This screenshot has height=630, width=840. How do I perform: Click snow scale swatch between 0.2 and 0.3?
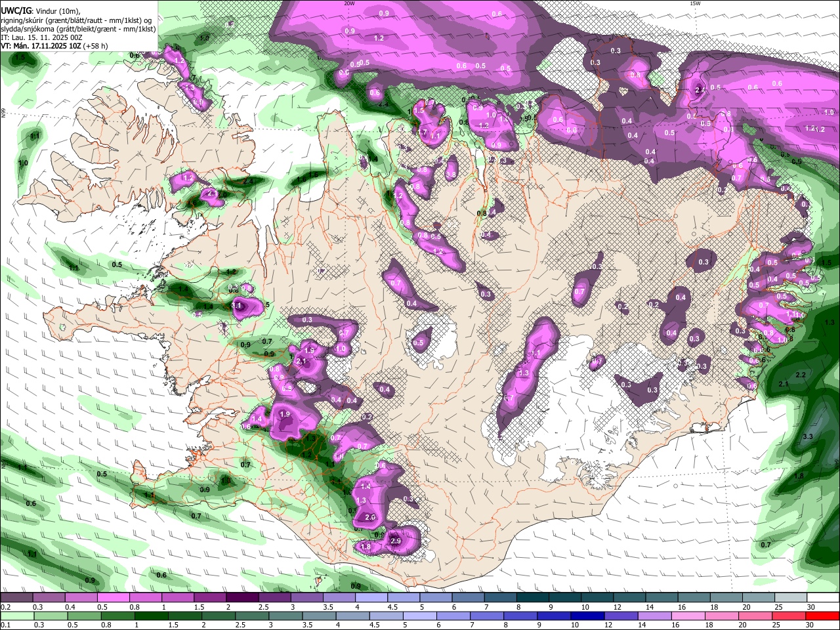pos(16,598)
